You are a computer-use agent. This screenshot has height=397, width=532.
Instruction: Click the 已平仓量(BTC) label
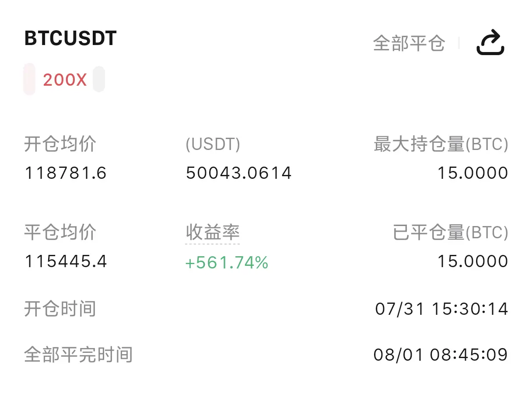tap(451, 233)
